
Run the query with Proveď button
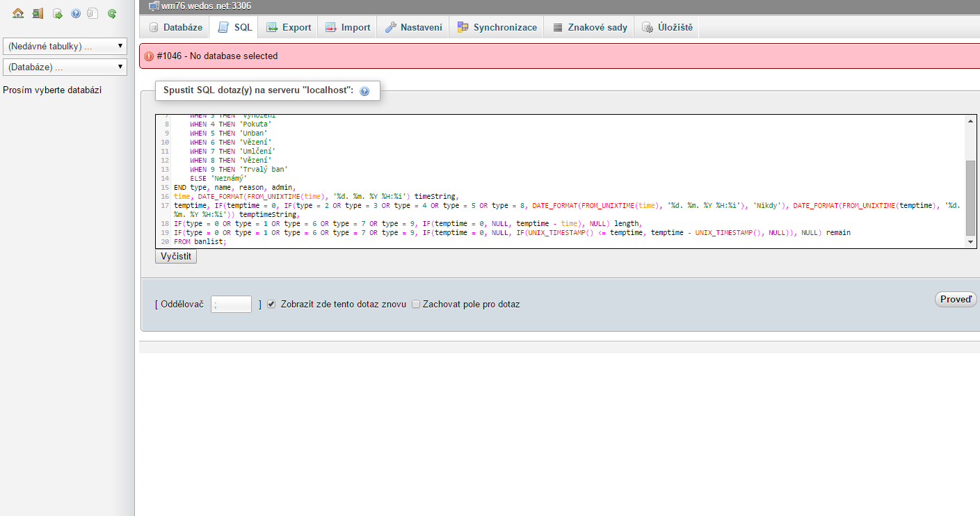(x=956, y=299)
